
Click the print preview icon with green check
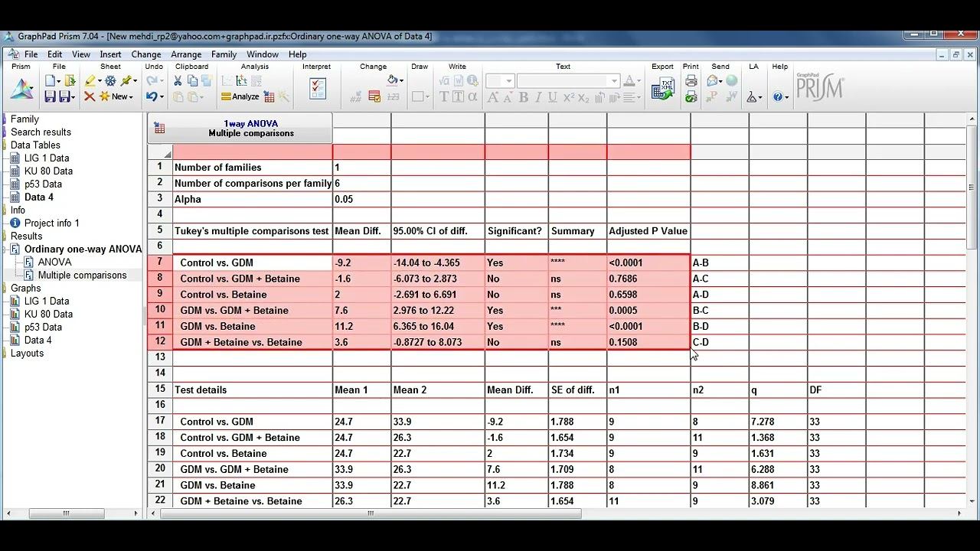pyautogui.click(x=691, y=96)
